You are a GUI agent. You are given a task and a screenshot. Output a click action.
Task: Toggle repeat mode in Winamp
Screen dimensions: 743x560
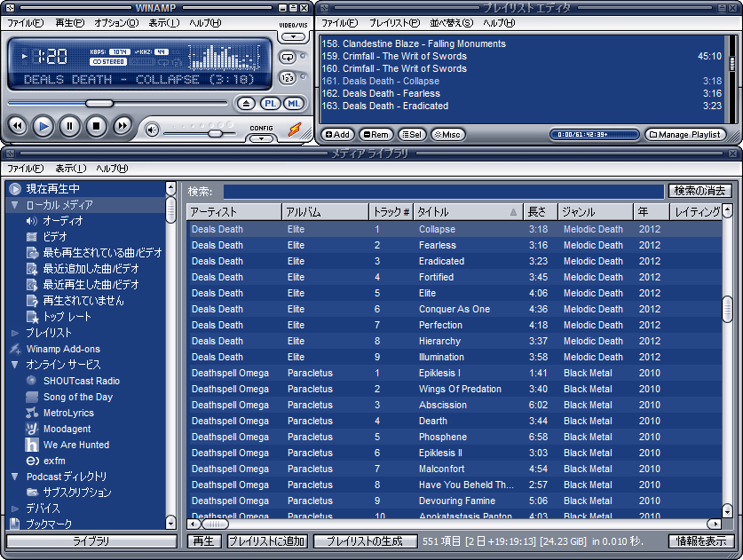pyautogui.click(x=288, y=58)
